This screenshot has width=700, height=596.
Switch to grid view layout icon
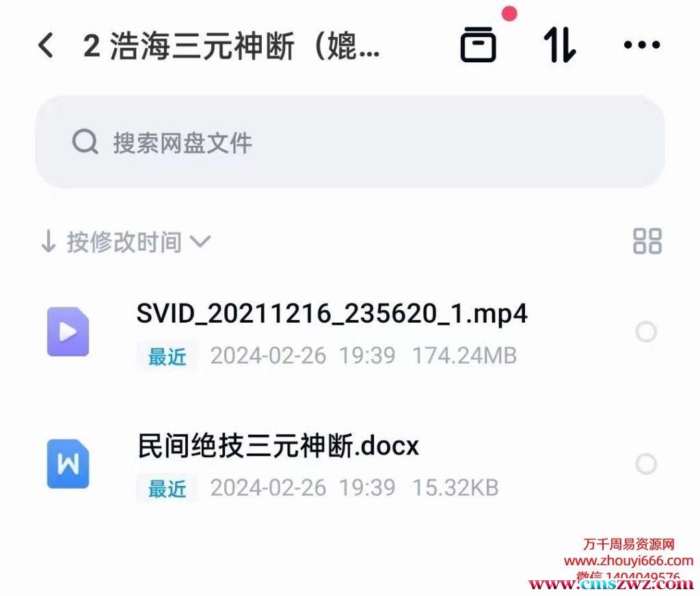(x=647, y=241)
